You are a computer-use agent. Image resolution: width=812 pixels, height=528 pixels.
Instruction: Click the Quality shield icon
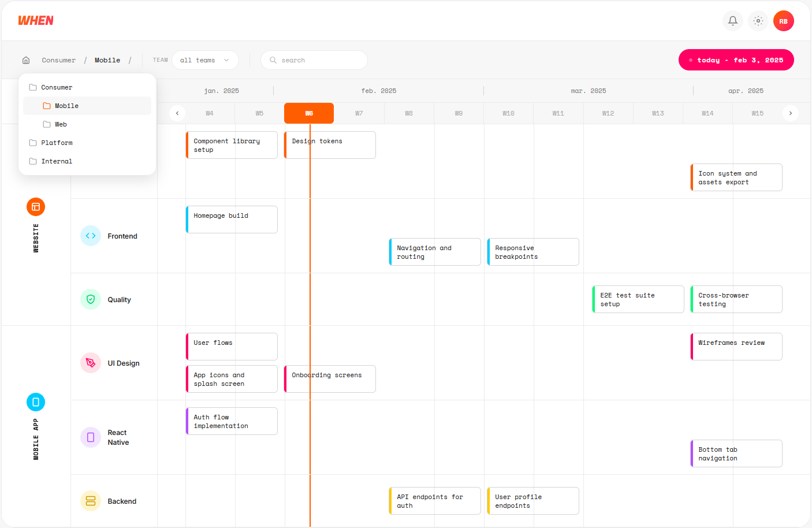click(x=91, y=299)
